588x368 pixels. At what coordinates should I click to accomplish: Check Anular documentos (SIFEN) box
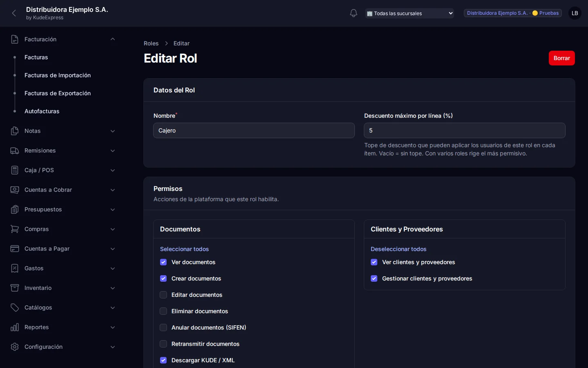[x=163, y=328]
